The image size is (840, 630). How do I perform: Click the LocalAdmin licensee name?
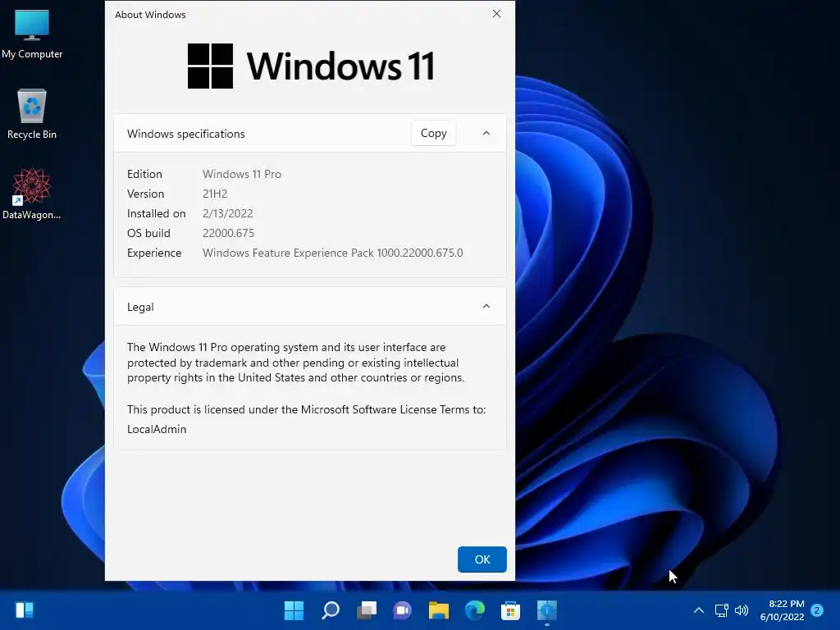pos(157,429)
